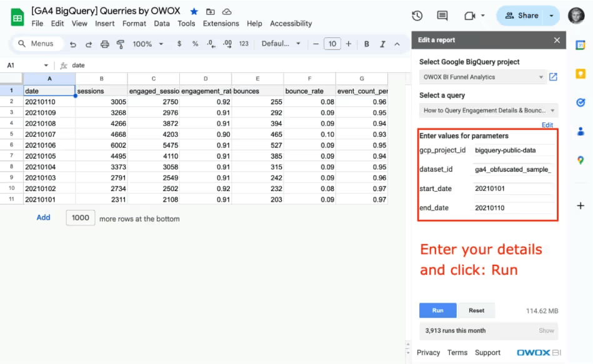Image resolution: width=593 pixels, height=364 pixels.
Task: Click the Share button
Action: coord(521,16)
